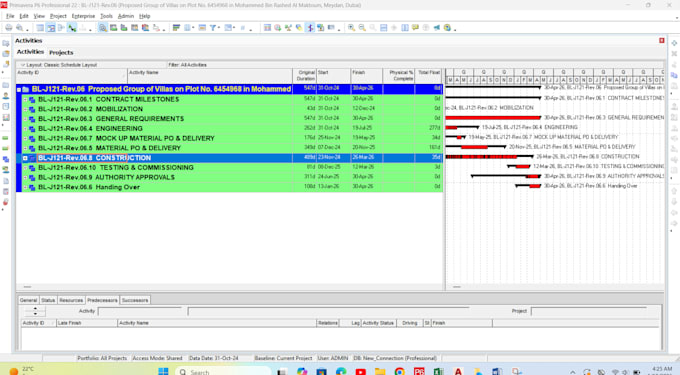Click the YouTube icon in the taskbar
The image size is (680, 375).
(x=360, y=372)
